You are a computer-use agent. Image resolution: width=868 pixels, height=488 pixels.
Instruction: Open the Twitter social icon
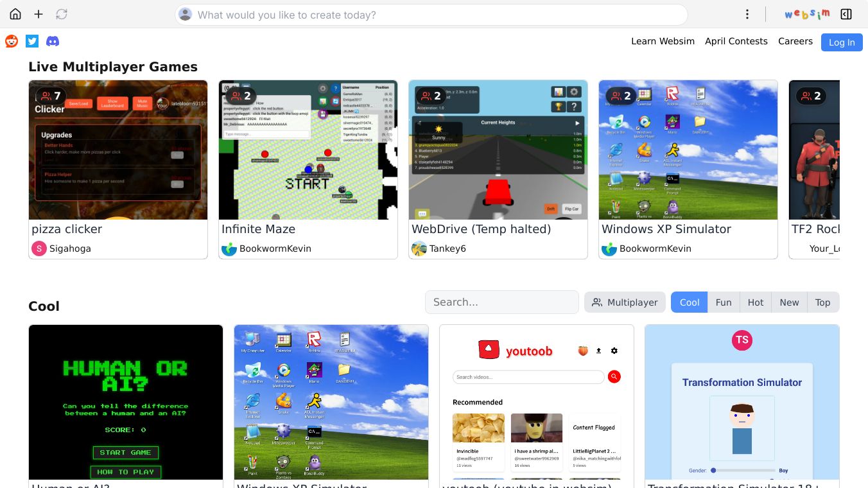coord(32,41)
